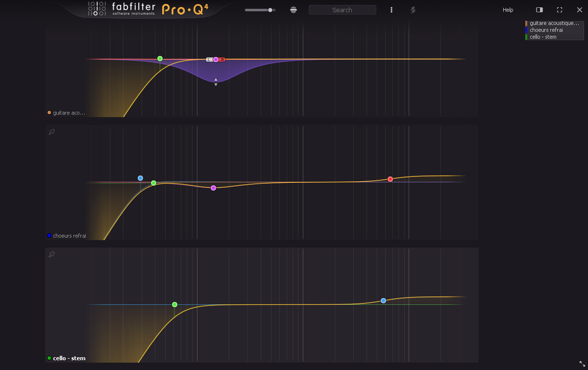Toggle the side panel icon

(539, 10)
